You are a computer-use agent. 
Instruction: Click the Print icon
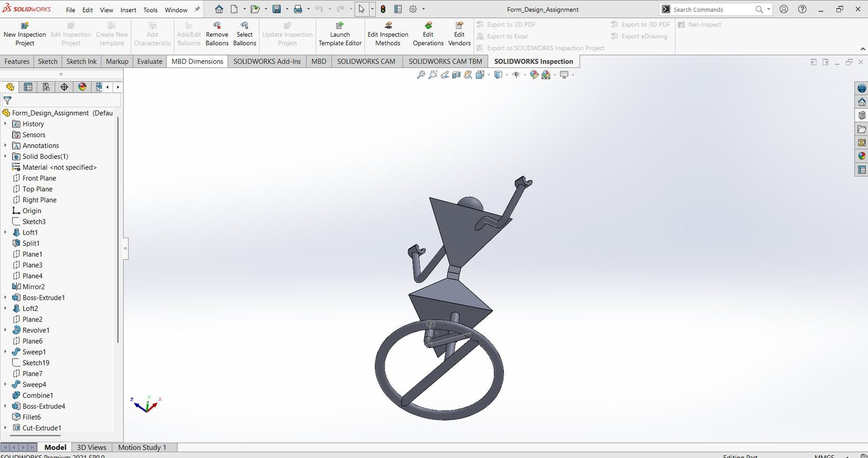pos(298,9)
